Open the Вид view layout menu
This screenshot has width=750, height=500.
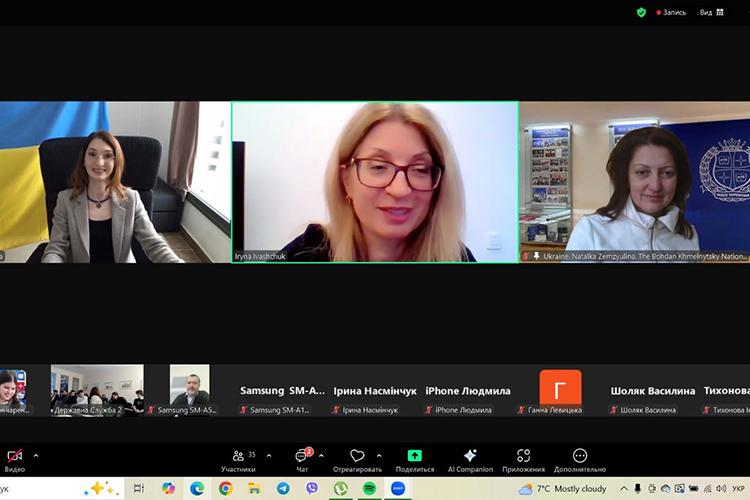712,12
